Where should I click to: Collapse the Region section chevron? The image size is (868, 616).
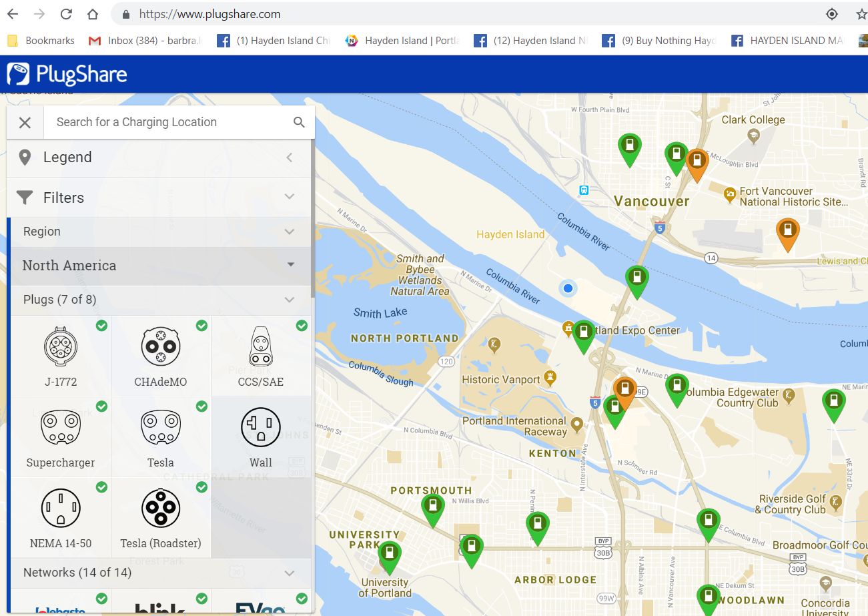[x=290, y=232]
